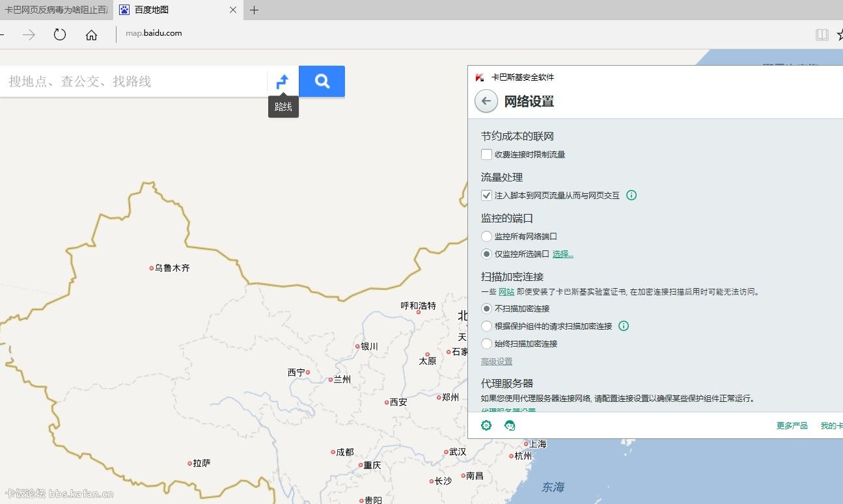Screen dimensions: 843x504
Task: Click the browser forward arrow
Action: pyautogui.click(x=29, y=34)
